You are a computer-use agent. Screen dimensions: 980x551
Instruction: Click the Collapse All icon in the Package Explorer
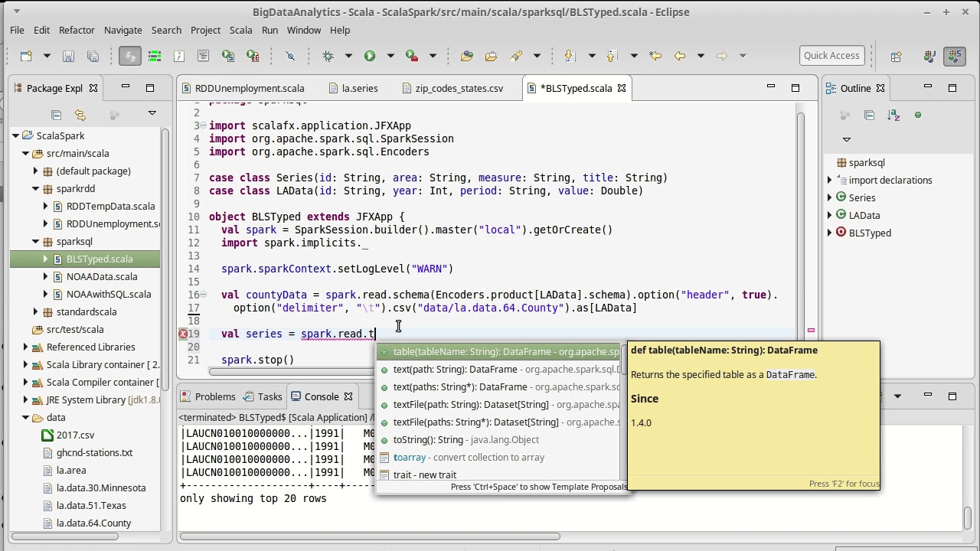[x=56, y=115]
